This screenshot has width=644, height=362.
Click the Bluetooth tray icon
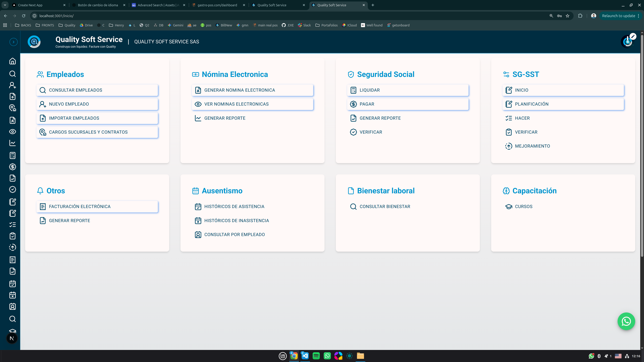[599, 356]
